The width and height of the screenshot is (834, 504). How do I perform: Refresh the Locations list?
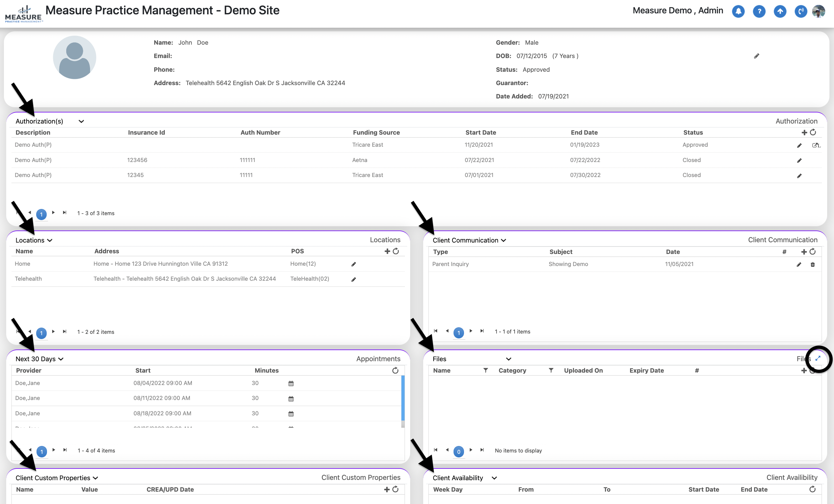coord(396,251)
